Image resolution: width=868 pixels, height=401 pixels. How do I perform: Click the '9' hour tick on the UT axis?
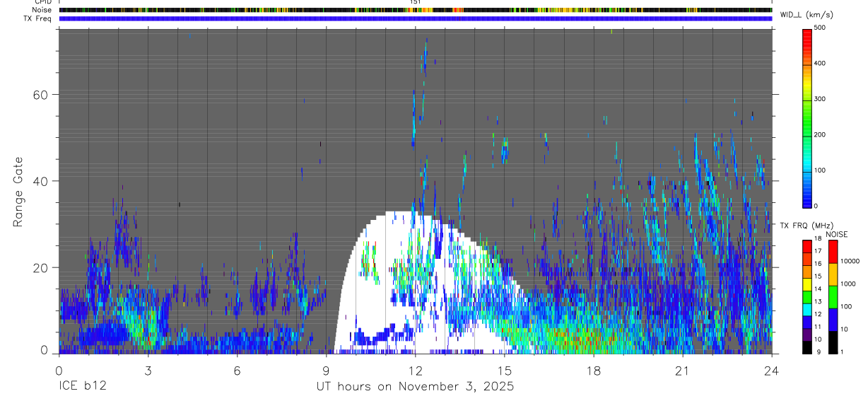click(326, 371)
